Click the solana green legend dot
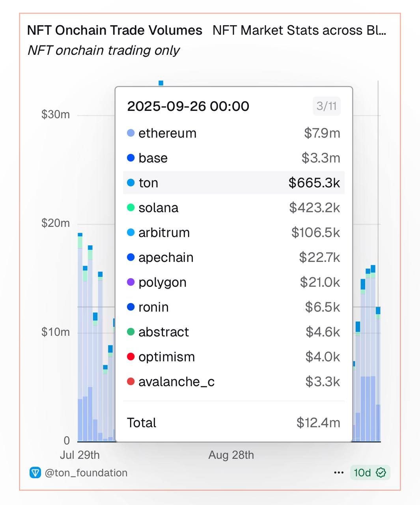This screenshot has height=505, width=420. (131, 208)
